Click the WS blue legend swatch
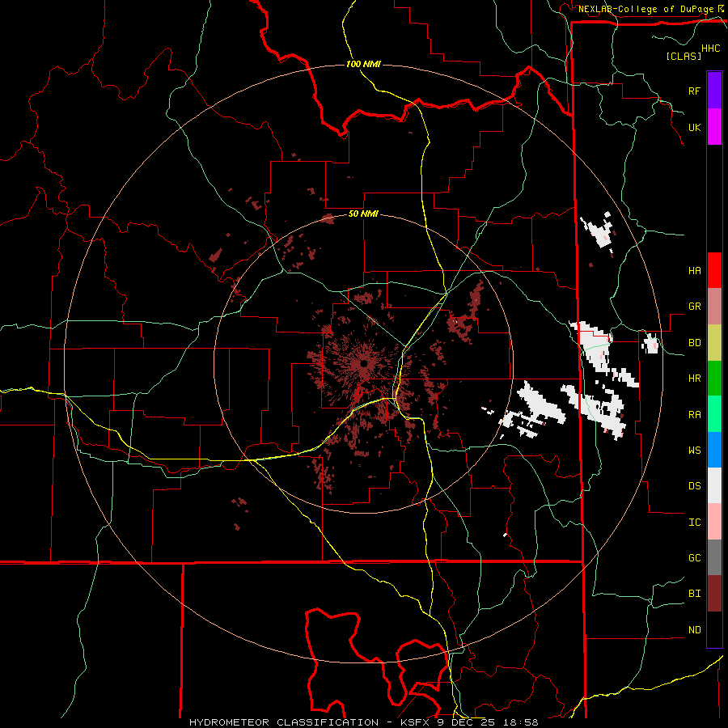The width and height of the screenshot is (728, 728). pyautogui.click(x=714, y=450)
